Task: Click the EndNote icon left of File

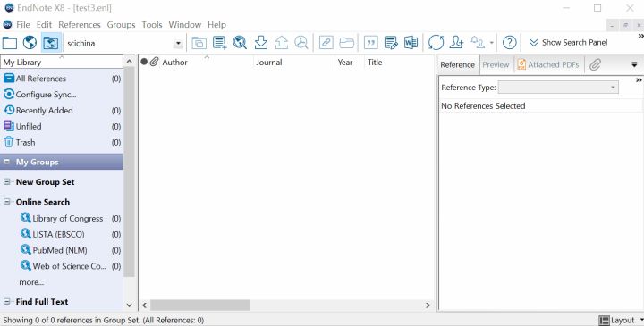Action: click(x=7, y=25)
